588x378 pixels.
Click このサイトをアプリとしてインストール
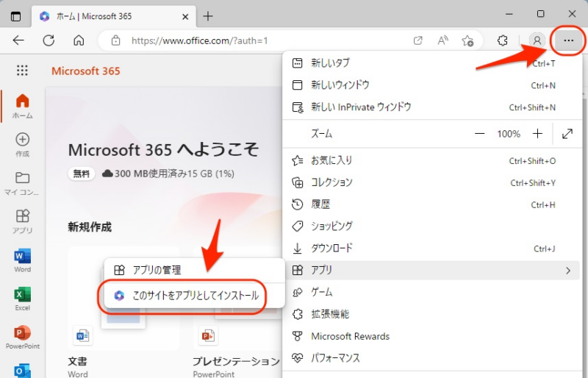[x=194, y=296]
